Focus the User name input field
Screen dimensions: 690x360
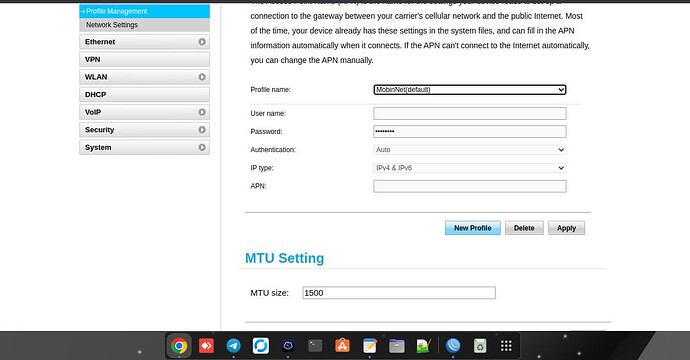(470, 114)
